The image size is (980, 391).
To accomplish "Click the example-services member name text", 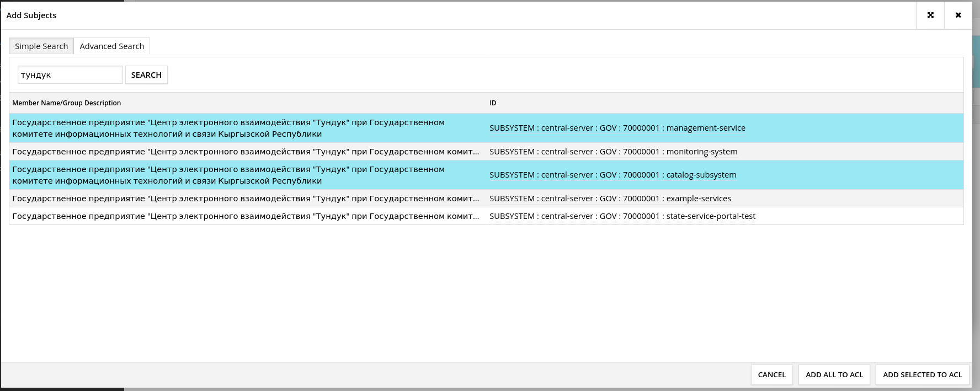I will point(246,199).
